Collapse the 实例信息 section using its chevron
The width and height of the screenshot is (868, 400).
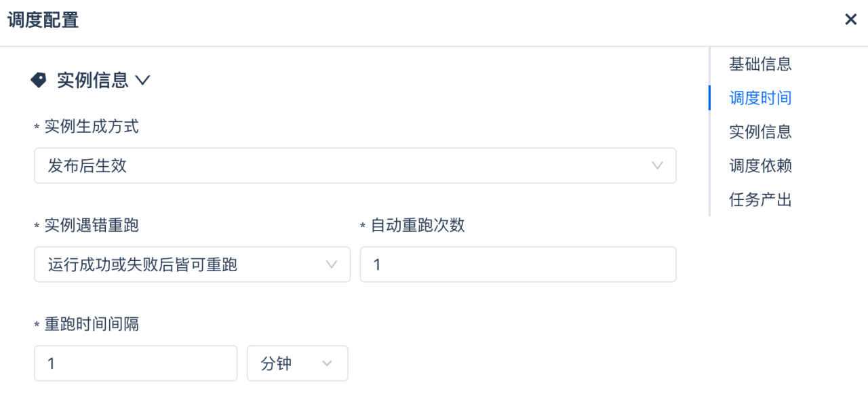click(x=142, y=81)
